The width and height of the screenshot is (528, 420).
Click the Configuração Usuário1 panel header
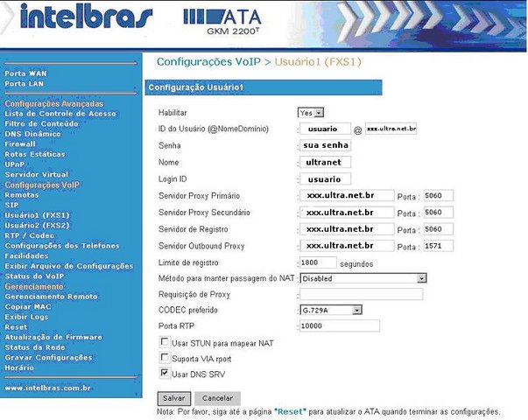point(264,87)
